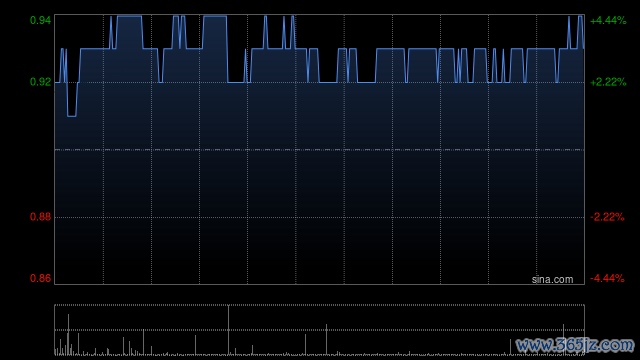
Task: Click the -4.44% percentage label
Action: pos(607,278)
